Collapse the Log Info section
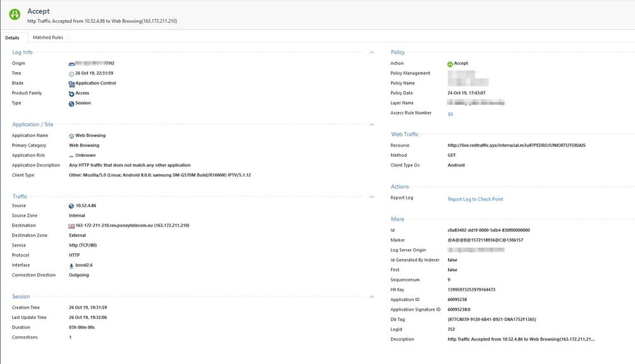This screenshot has width=635, height=364. pos(372,52)
